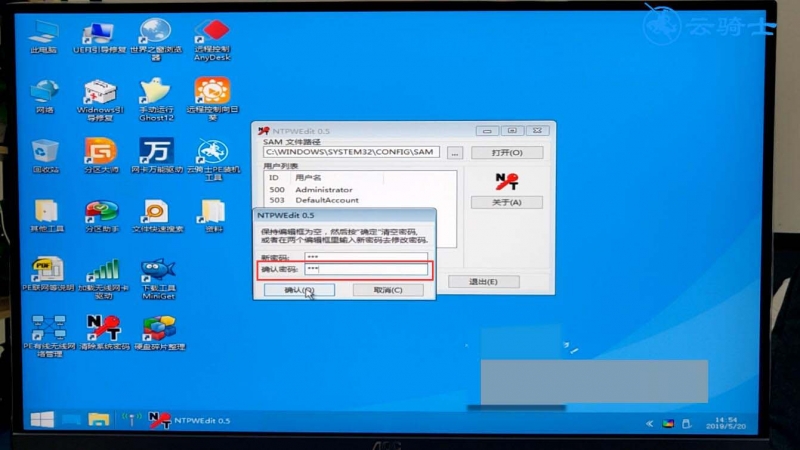The height and width of the screenshot is (450, 800).
Task: Open the 网络 desktop icon
Action: pos(45,96)
